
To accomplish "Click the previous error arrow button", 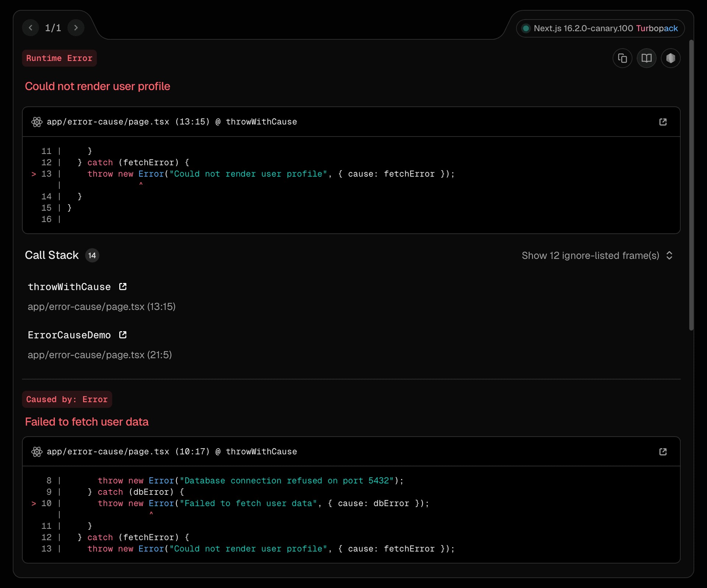I will [31, 28].
